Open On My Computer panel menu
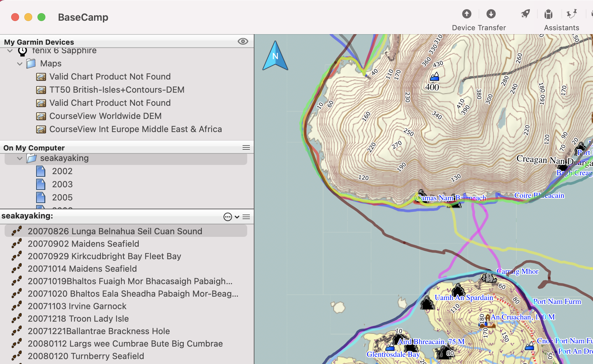593x364 pixels. [x=246, y=148]
